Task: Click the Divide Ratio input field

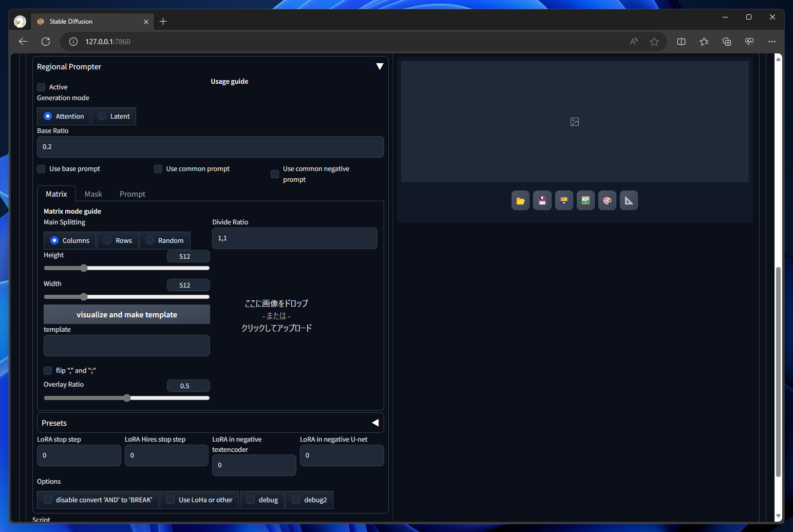Action: click(x=295, y=238)
